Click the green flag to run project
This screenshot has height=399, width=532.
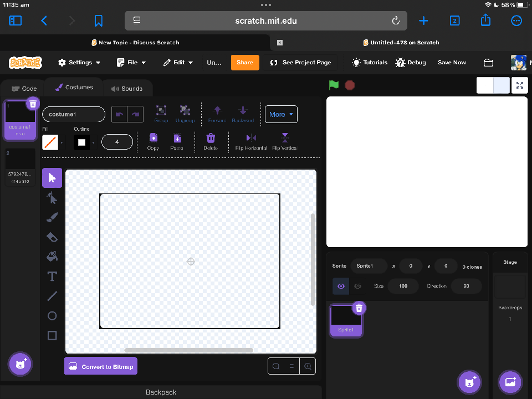pyautogui.click(x=333, y=85)
